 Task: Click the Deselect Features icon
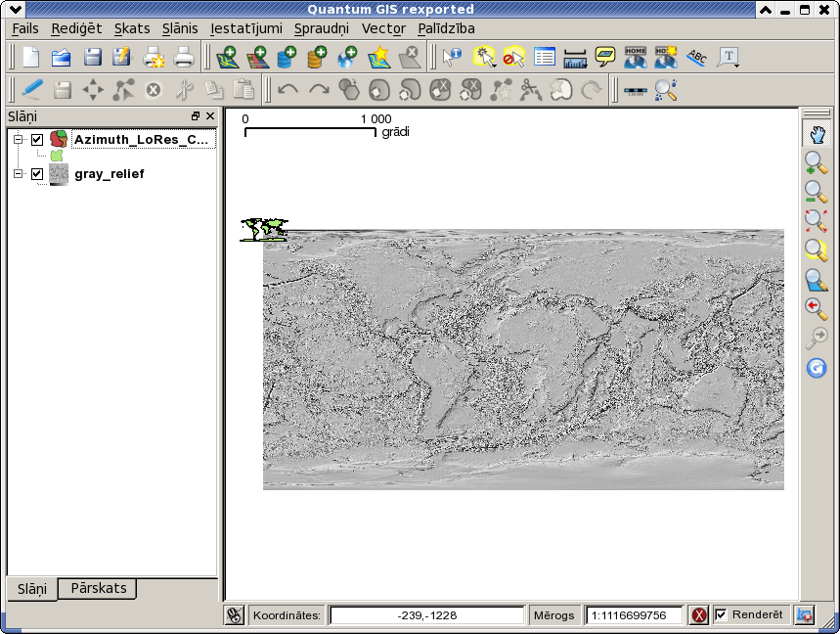tap(513, 57)
